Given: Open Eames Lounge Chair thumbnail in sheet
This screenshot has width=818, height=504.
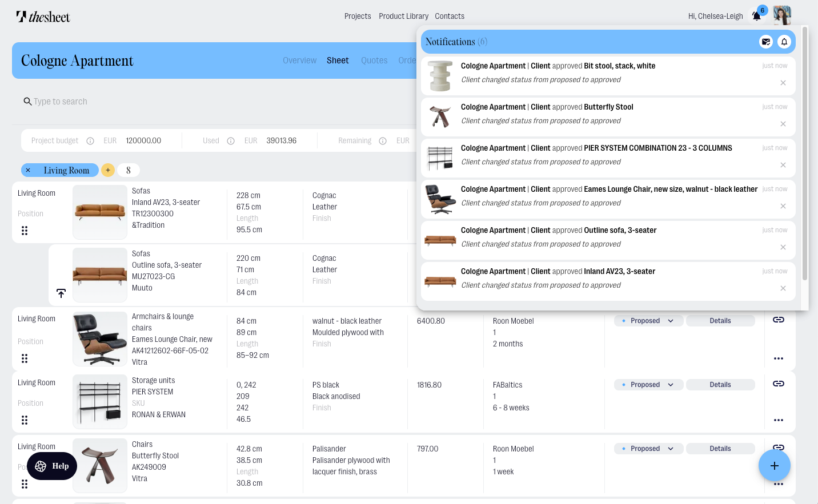Looking at the screenshot, I should tap(100, 339).
